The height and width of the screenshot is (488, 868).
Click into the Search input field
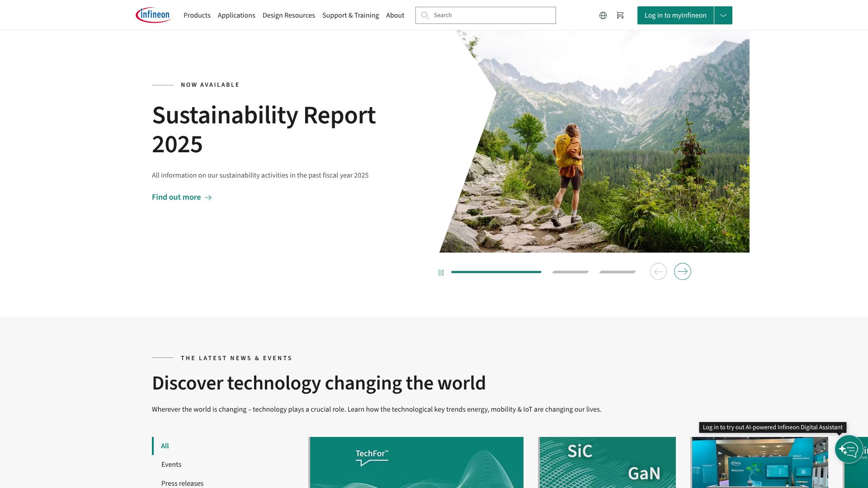point(491,15)
